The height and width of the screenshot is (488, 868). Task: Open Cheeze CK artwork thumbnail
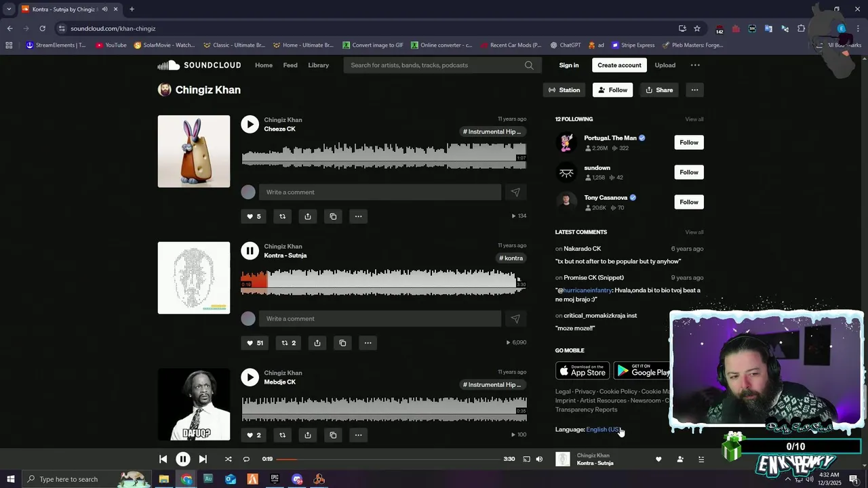(x=194, y=151)
